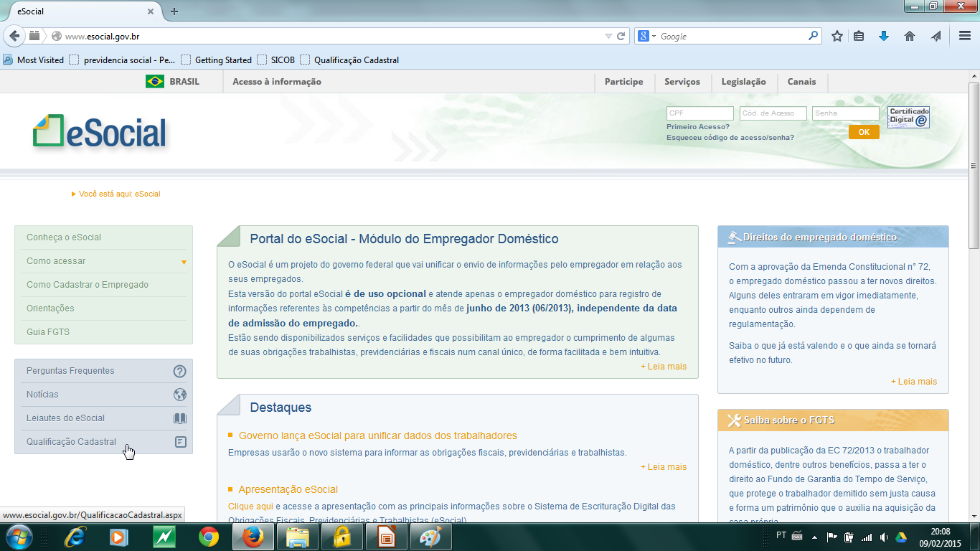Screen dimensions: 980x551
Task: Open the Apresentação eSocial headline link
Action: [x=288, y=489]
